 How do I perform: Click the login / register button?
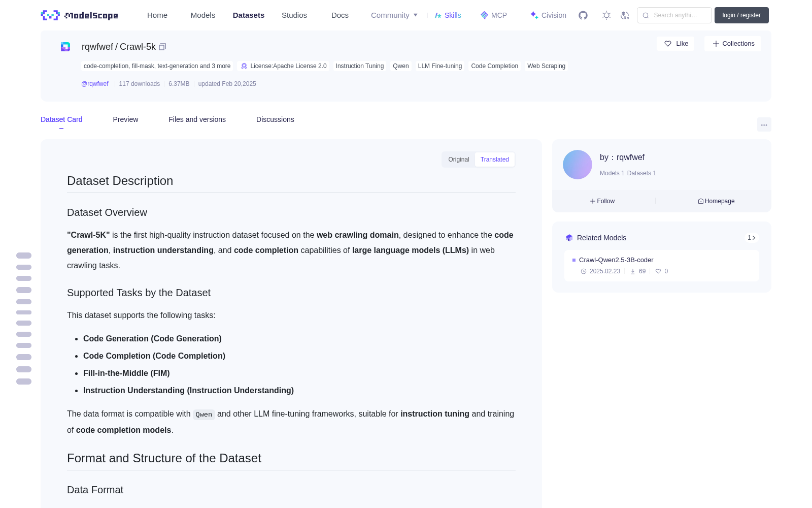(x=741, y=15)
